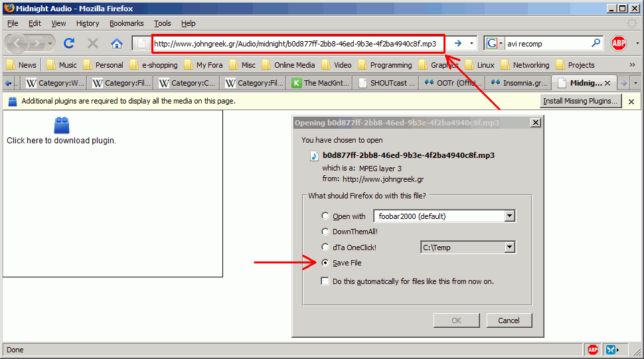Open the Tools menu

point(162,23)
